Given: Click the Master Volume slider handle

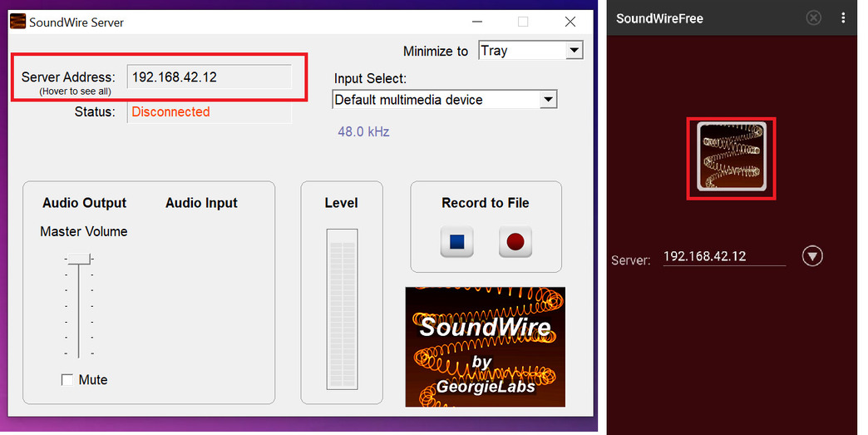Looking at the screenshot, I should tap(79, 259).
